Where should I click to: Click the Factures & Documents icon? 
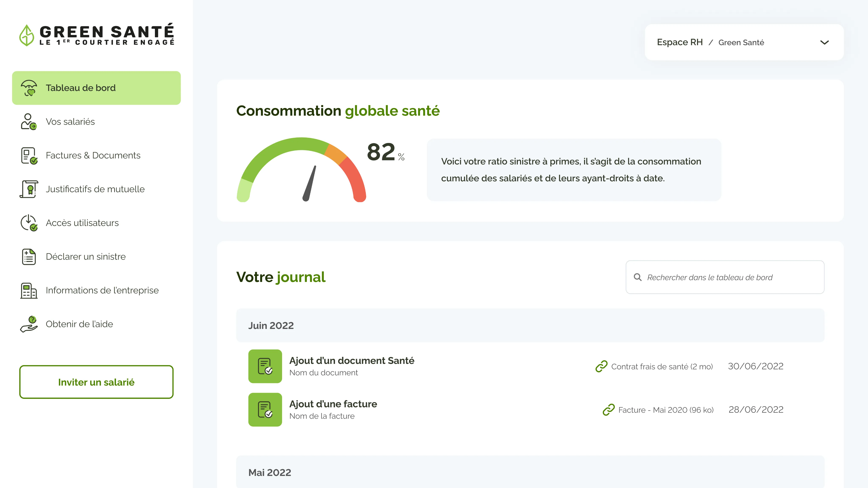pyautogui.click(x=29, y=156)
